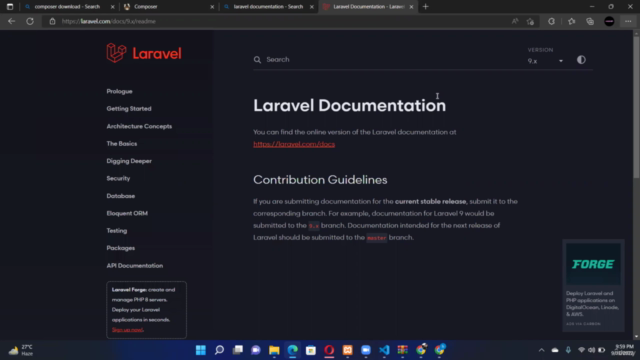The height and width of the screenshot is (360, 640).
Task: Activate Read aloud in address bar
Action: [515, 21]
